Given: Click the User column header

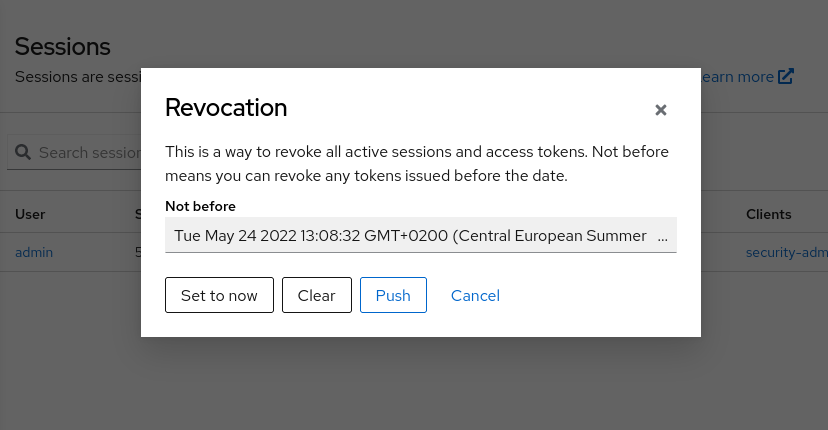Looking at the screenshot, I should [30, 214].
